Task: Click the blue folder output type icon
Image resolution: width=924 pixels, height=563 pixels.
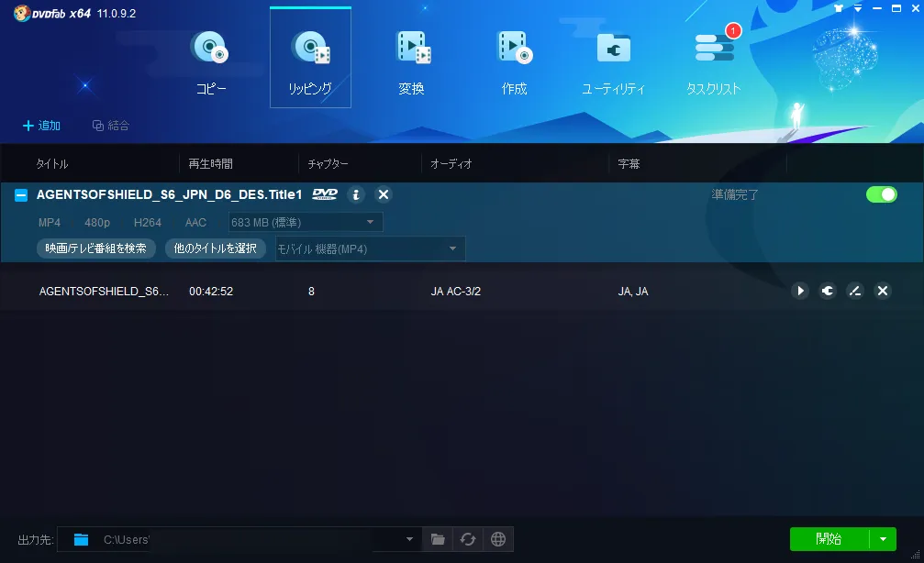Action: point(82,539)
